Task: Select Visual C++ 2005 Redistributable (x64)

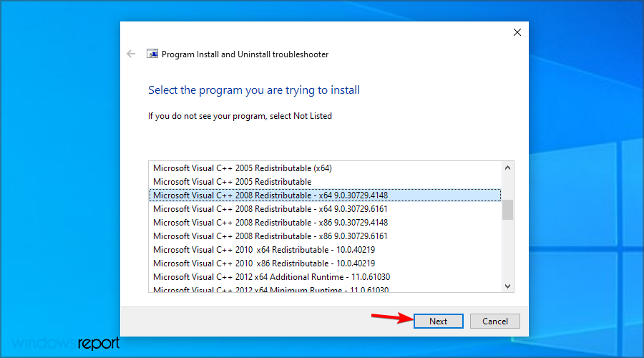Action: 325,168
